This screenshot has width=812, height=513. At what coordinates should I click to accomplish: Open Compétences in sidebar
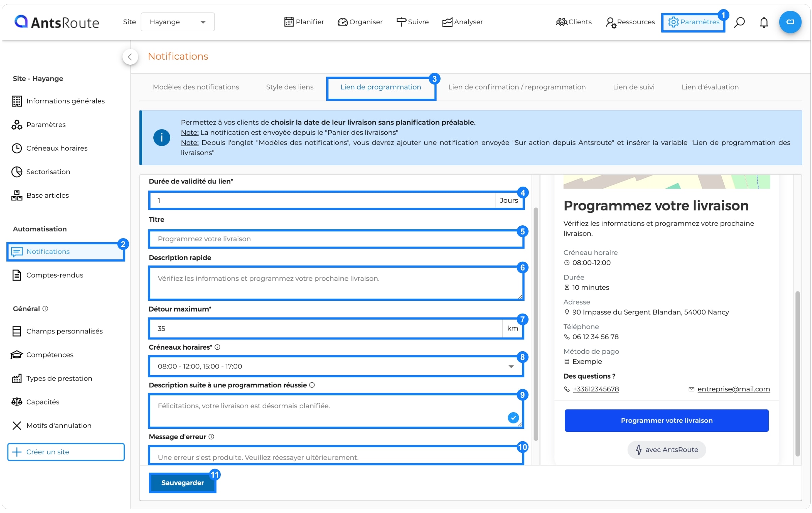(42, 355)
